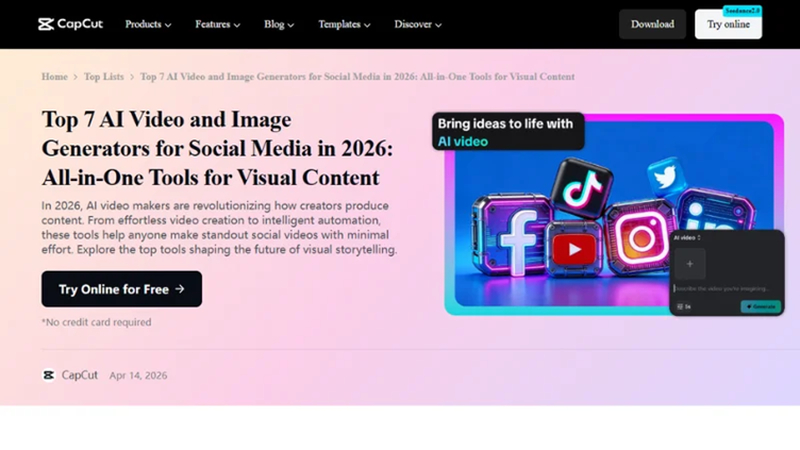Expand the Products dropdown menu
Screen dimensions: 800x450
tap(148, 24)
